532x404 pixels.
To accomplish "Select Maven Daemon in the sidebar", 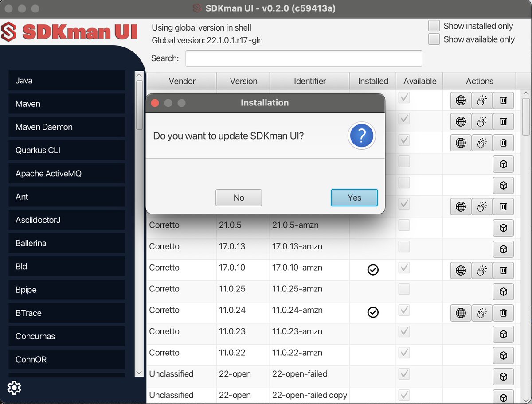I will tap(66, 127).
